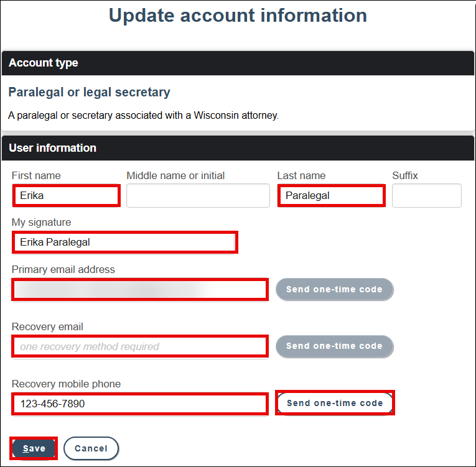Send one-time code to recovery mobile phone
Image resolution: width=476 pixels, height=467 pixels.
[x=335, y=404]
